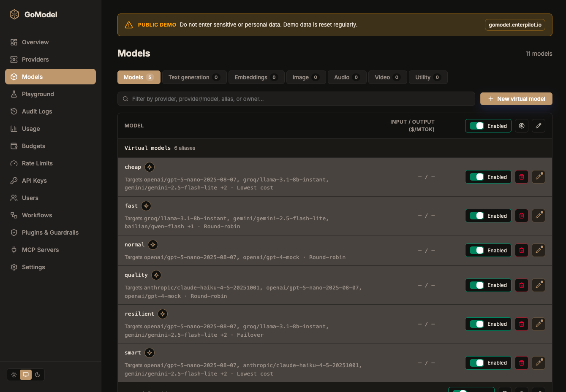Click the pricing dollar icon in table header

coord(522,126)
